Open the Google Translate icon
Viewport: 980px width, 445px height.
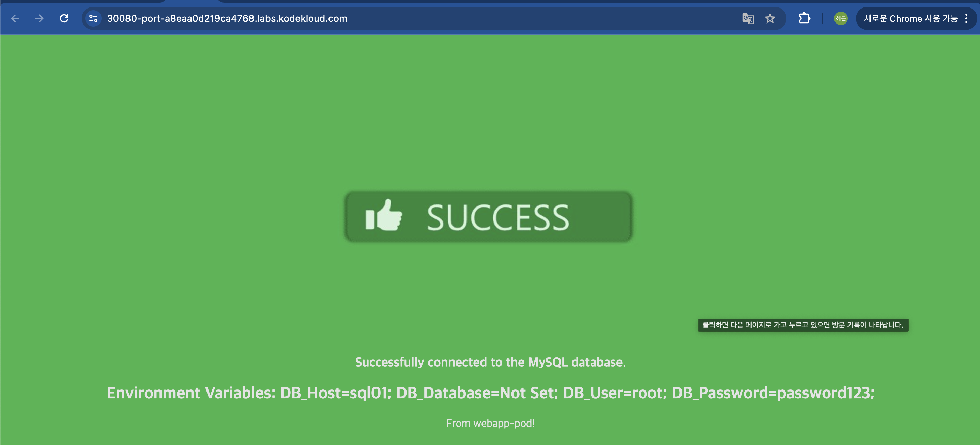tap(748, 18)
